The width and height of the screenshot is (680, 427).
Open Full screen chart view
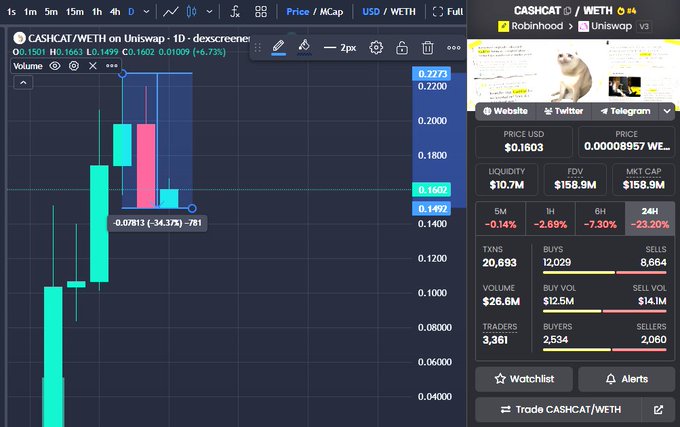(448, 12)
